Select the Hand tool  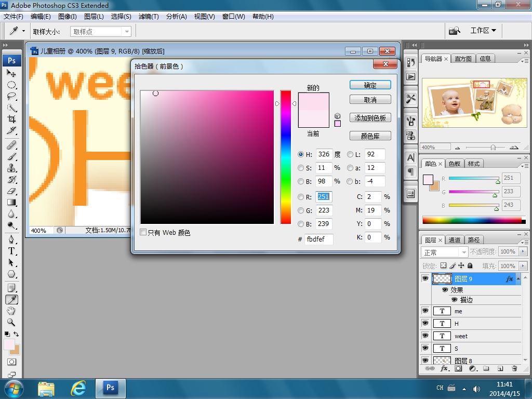[11, 311]
